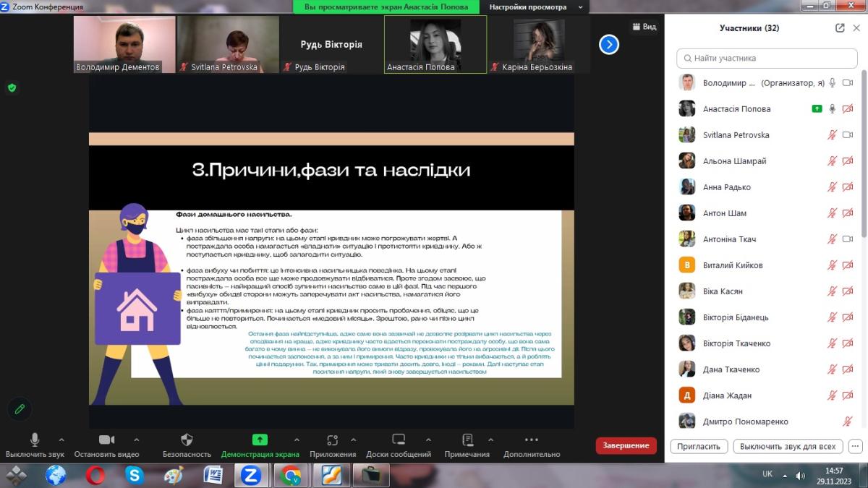Click the green encryption shield icon

click(x=12, y=87)
